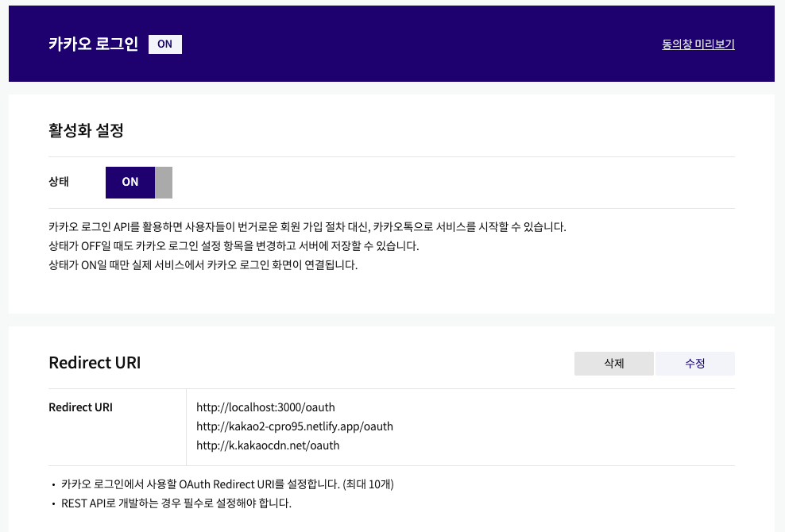Toggle the 상태 ON switch
Image resolution: width=785 pixels, height=532 pixels.
tap(139, 182)
